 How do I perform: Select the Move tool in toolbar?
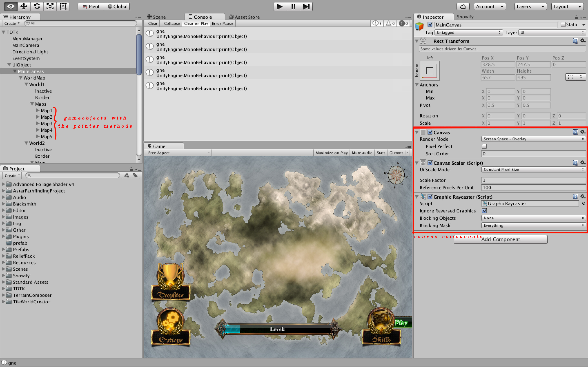tap(24, 6)
